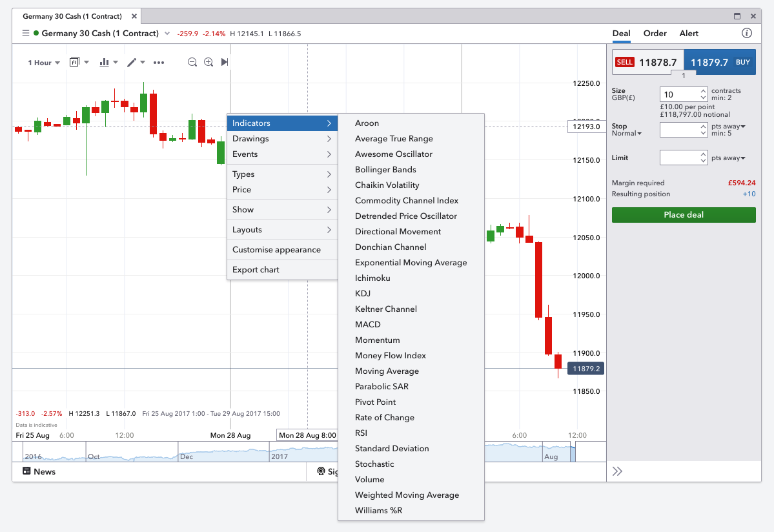Jump to latest candle with skip-forward icon
The image size is (774, 532).
coord(224,62)
